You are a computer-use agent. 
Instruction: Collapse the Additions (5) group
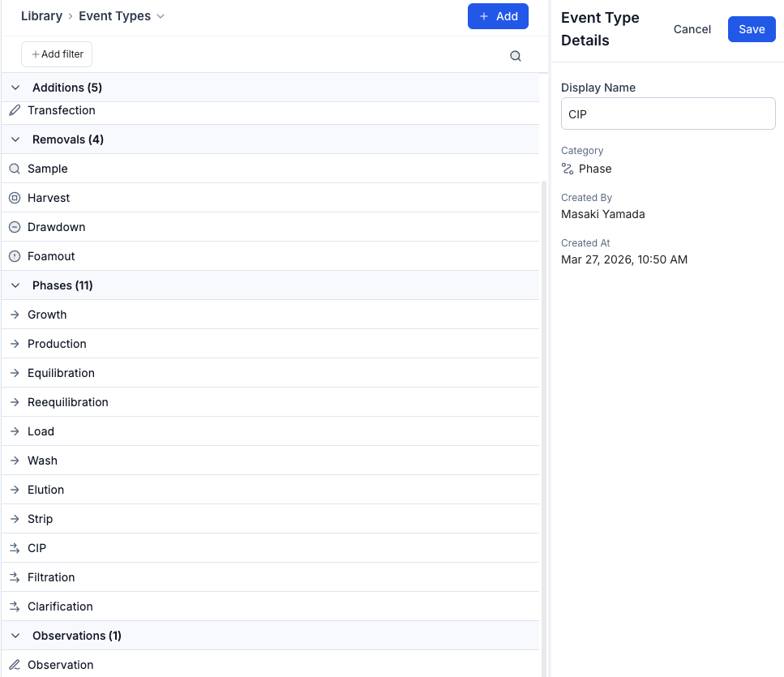pos(15,88)
